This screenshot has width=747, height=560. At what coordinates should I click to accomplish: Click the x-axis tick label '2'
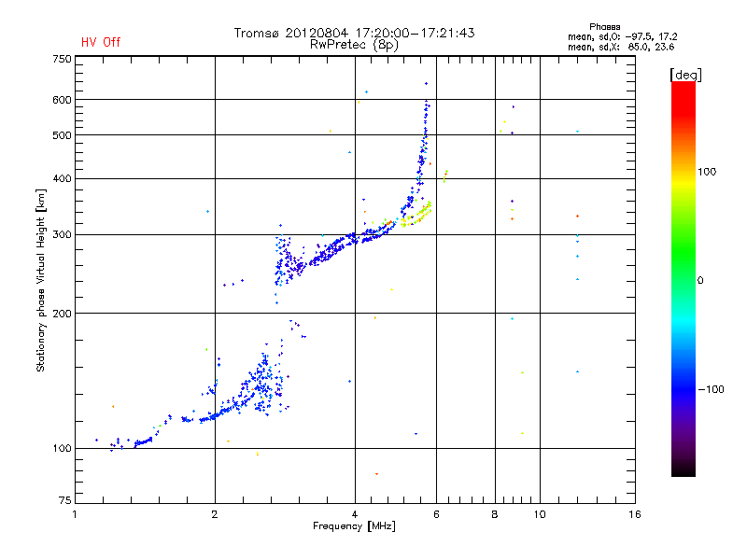point(215,514)
